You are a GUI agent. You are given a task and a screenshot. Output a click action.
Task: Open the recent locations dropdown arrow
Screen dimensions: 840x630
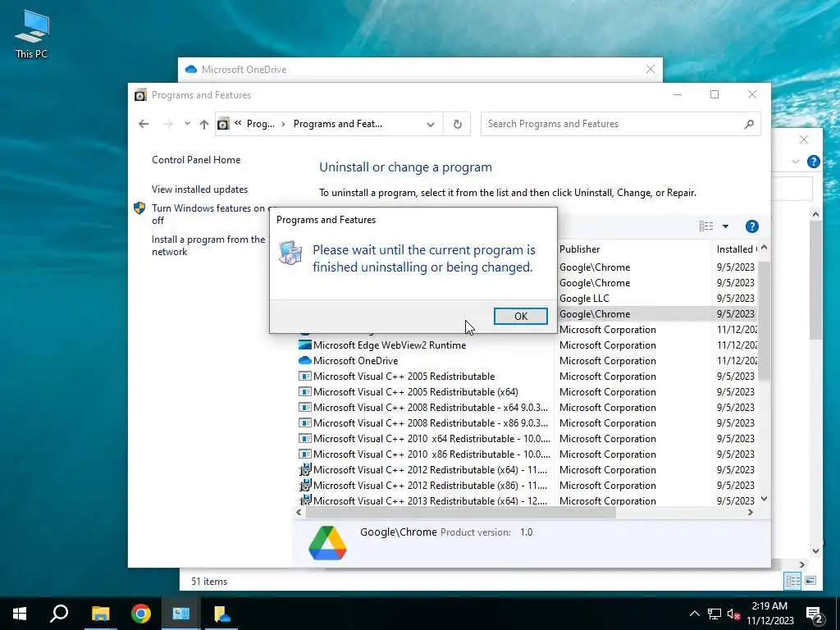click(x=187, y=124)
